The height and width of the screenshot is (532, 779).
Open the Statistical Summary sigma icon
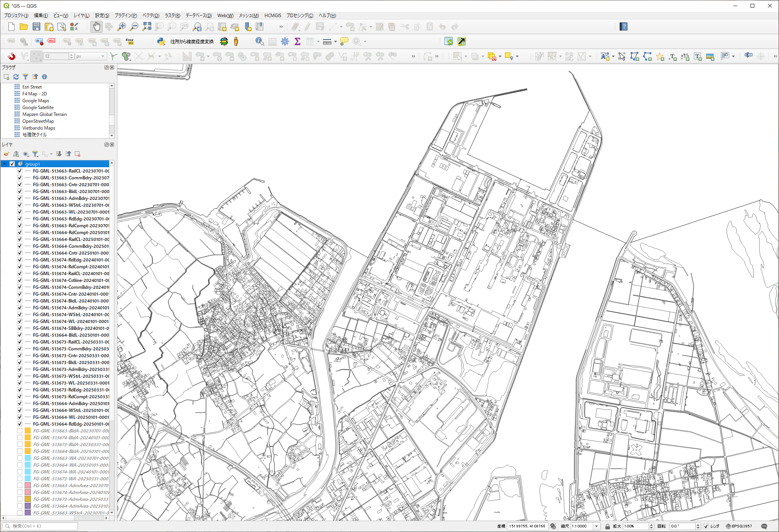tap(298, 41)
